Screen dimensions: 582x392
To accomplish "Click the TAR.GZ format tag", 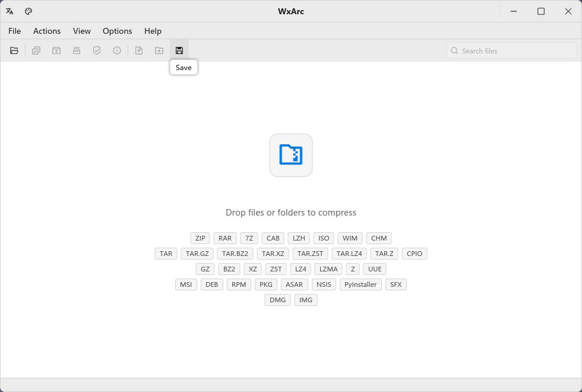I will pos(197,254).
